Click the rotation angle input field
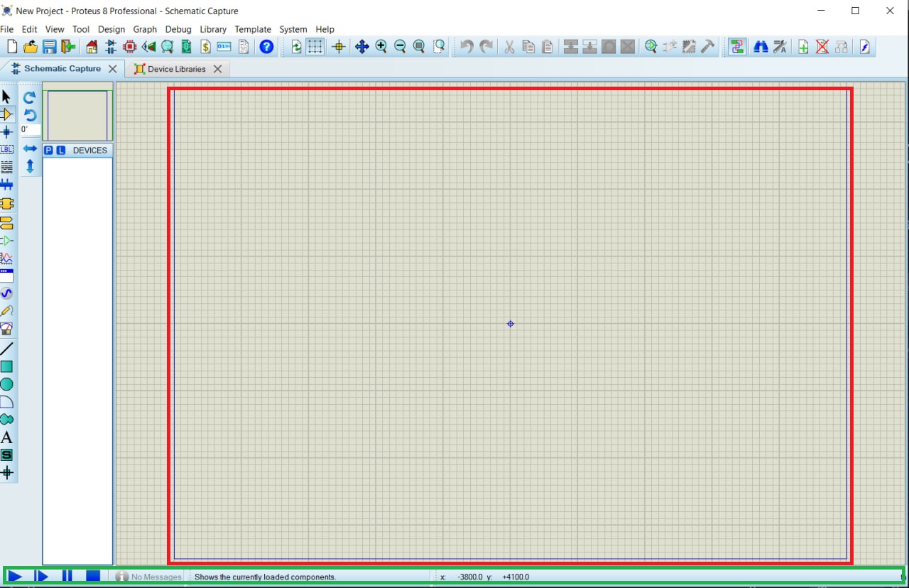 (30, 130)
